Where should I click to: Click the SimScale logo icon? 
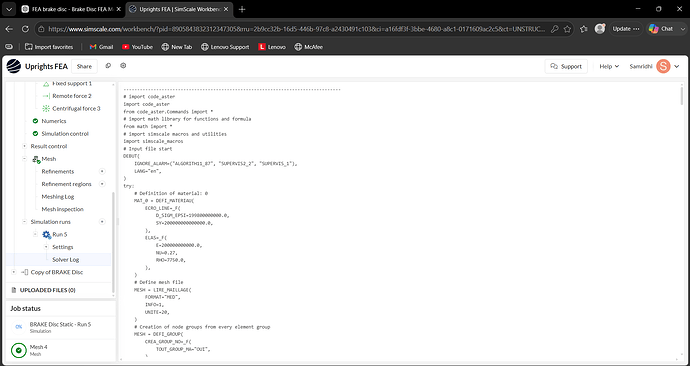(14, 66)
